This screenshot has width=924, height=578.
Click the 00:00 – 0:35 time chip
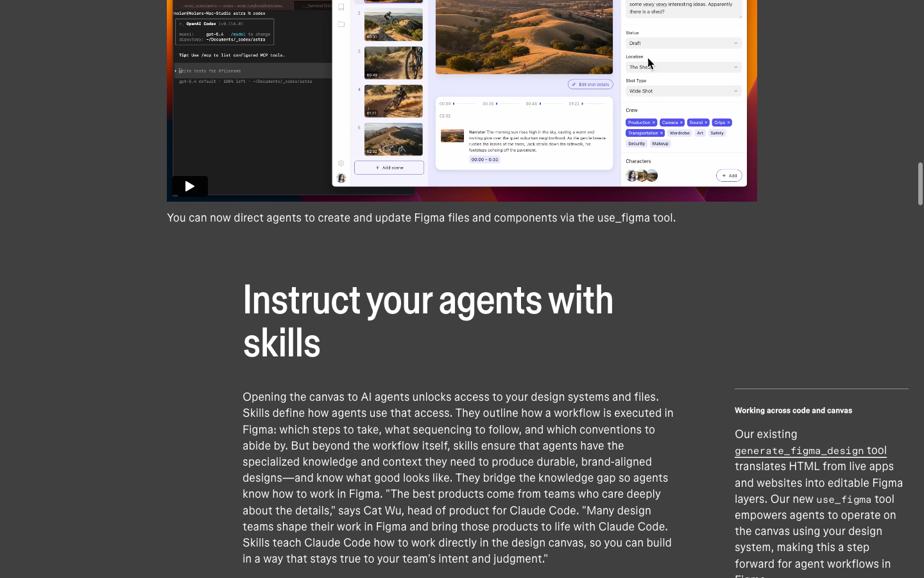(484, 159)
